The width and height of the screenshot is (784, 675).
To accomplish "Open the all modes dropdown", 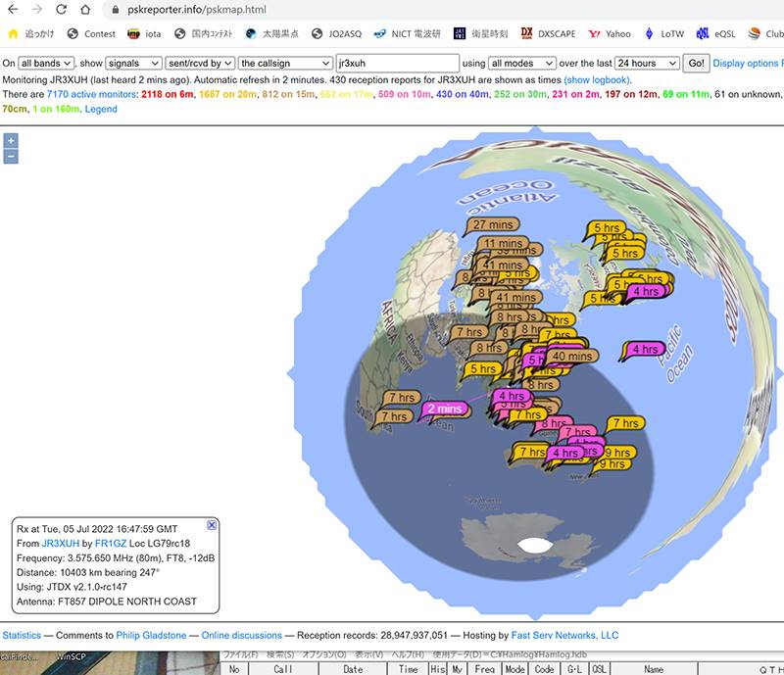I will click(521, 63).
